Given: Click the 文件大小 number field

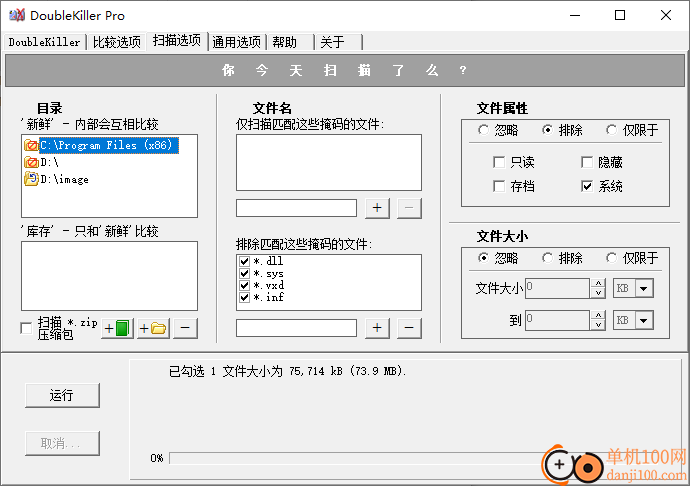Looking at the screenshot, I should click(x=558, y=289).
